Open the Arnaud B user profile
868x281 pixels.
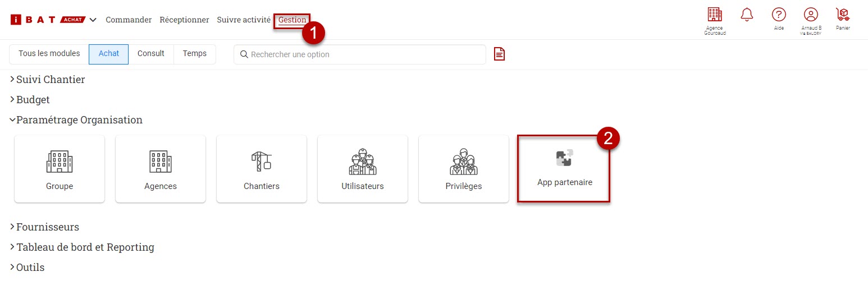pyautogui.click(x=810, y=15)
